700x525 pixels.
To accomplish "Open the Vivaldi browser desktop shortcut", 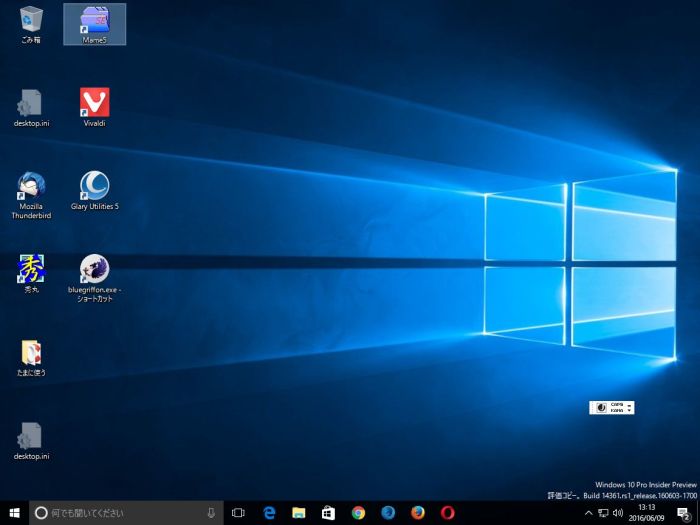I will click(x=94, y=102).
